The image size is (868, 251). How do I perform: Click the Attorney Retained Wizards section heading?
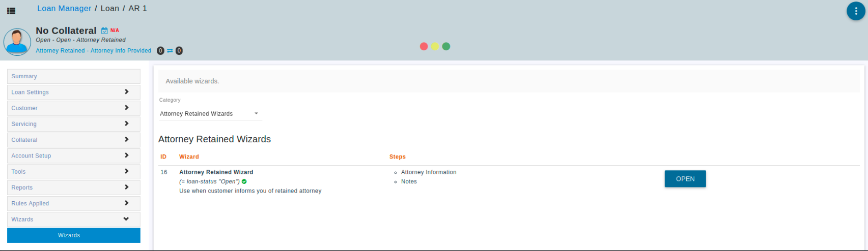(214, 139)
